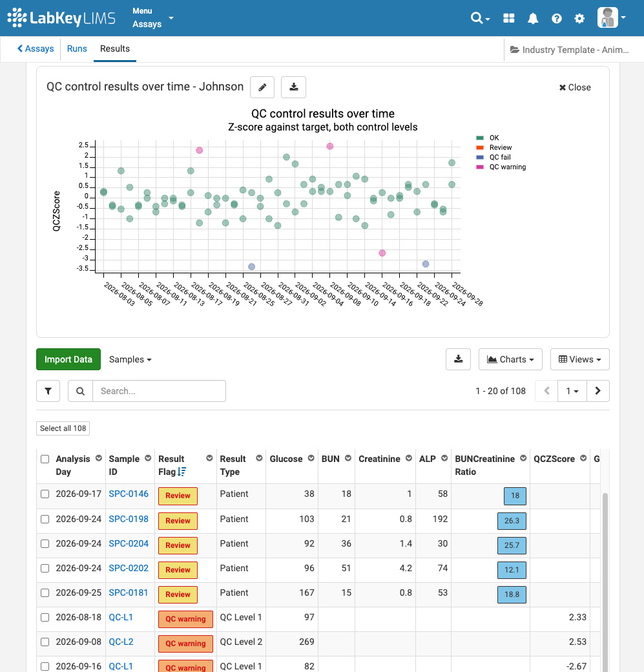Open the page number dropdown

[572, 391]
